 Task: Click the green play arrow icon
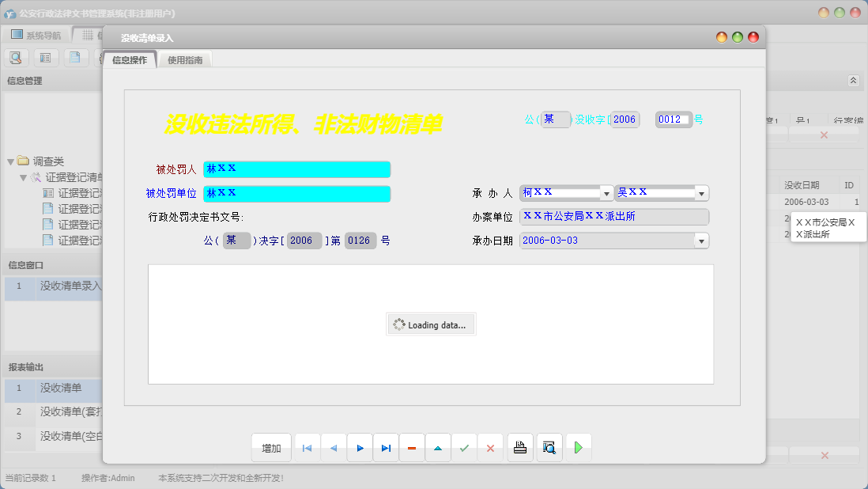tap(578, 448)
